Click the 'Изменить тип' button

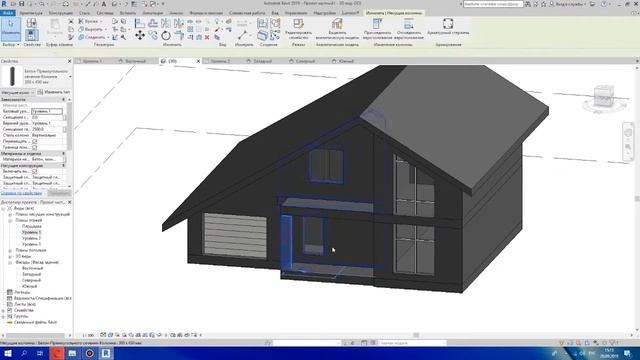click(54, 92)
